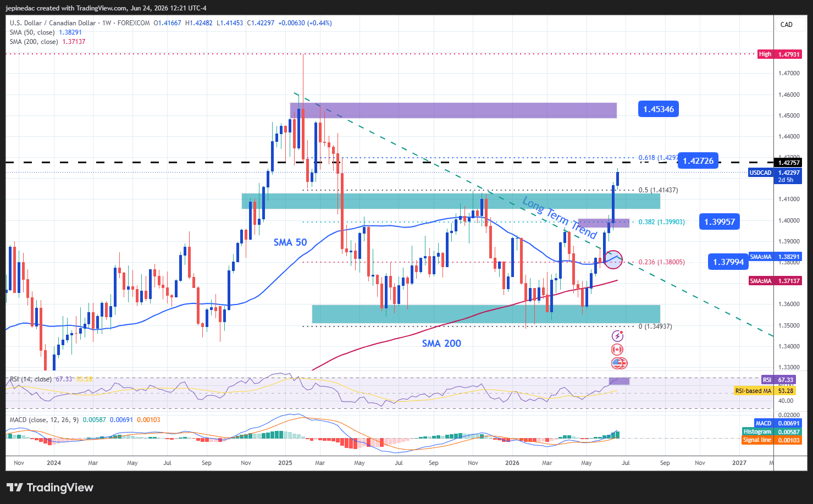Select the SMA (50, close) indicator legend

[x=46, y=32]
